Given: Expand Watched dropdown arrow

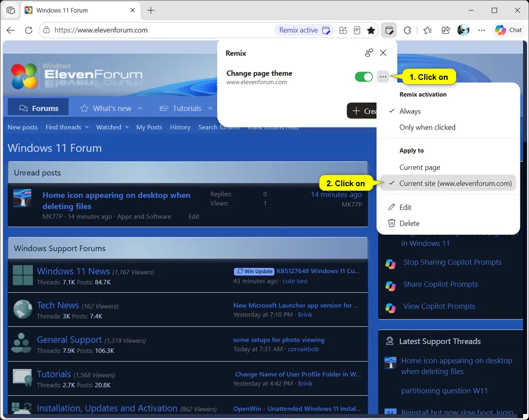Looking at the screenshot, I should tap(127, 127).
